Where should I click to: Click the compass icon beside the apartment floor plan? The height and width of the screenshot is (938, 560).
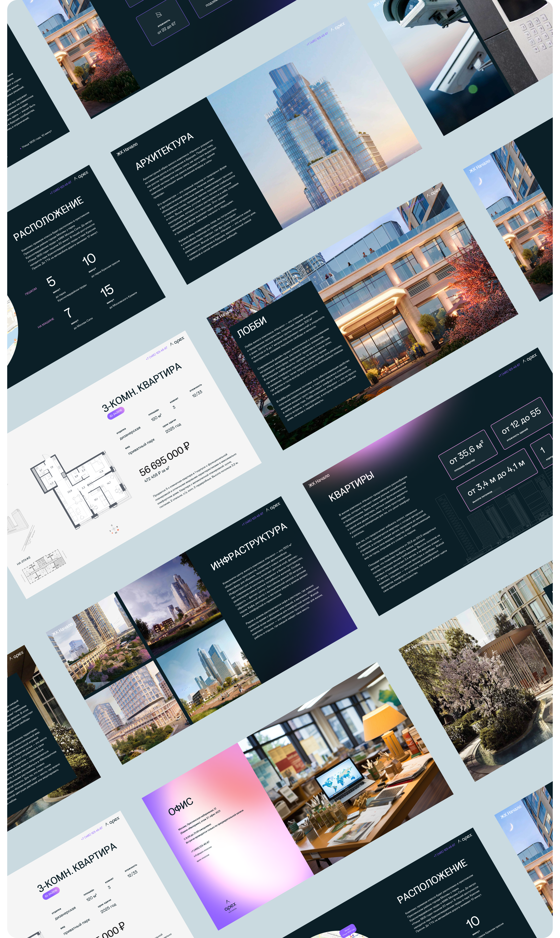[x=114, y=529]
